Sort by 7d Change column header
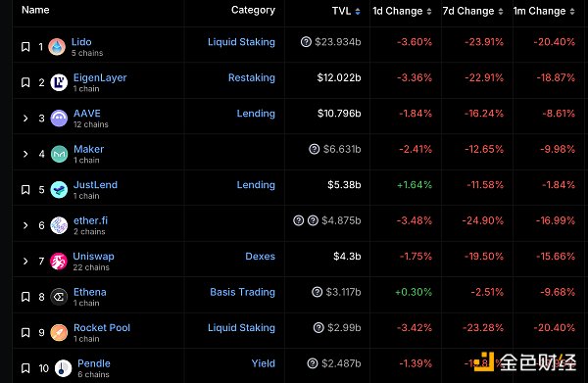The height and width of the screenshot is (383, 588). [x=472, y=11]
